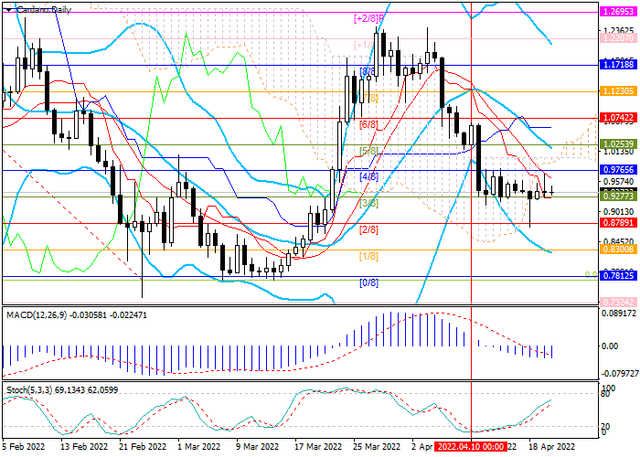Select the 25 Mar 2022 date label

point(377,446)
